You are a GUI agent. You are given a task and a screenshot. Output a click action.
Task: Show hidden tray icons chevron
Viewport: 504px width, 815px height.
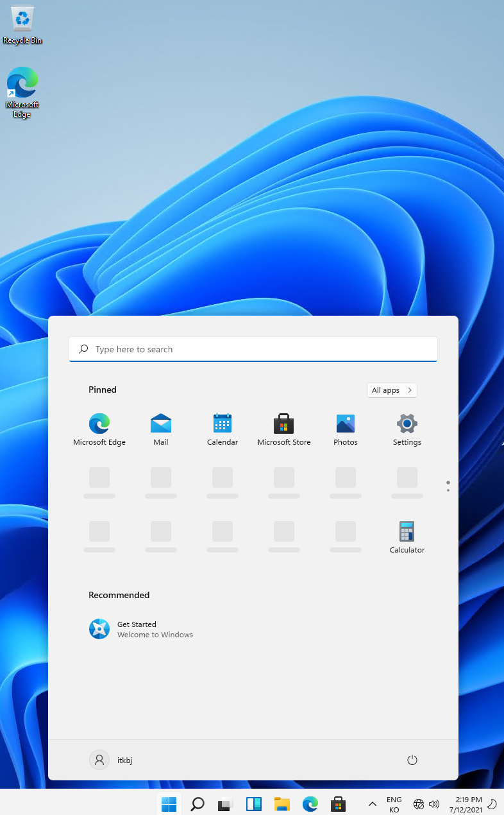point(372,804)
